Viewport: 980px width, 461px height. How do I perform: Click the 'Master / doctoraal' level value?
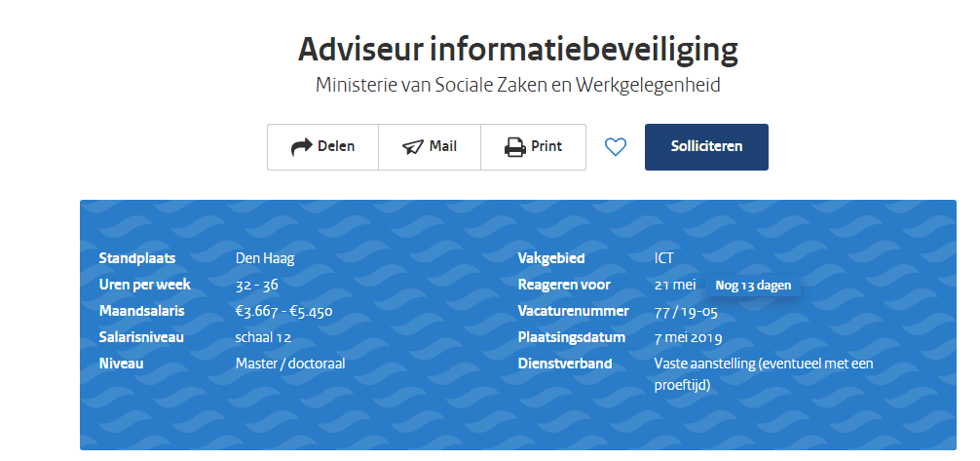[x=290, y=364]
